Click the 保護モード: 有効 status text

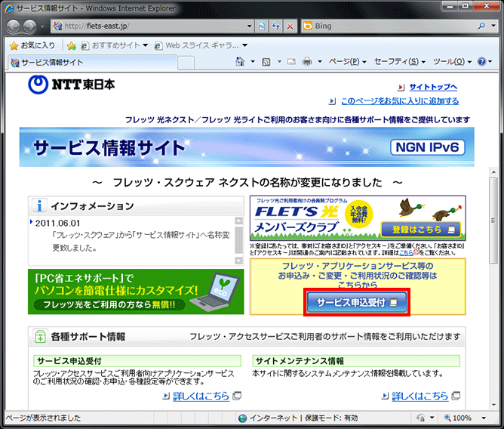(331, 418)
